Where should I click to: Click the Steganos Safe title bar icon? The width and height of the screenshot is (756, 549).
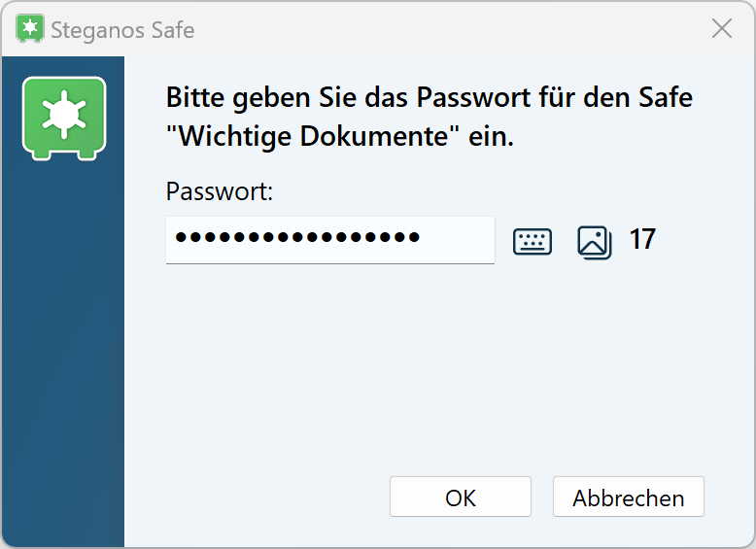pos(30,29)
